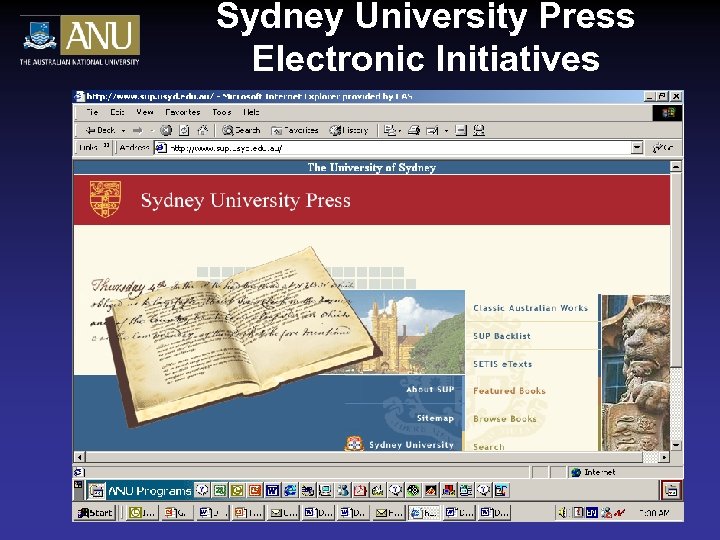
Task: Click the page icon in the IE title bar
Action: click(79, 96)
